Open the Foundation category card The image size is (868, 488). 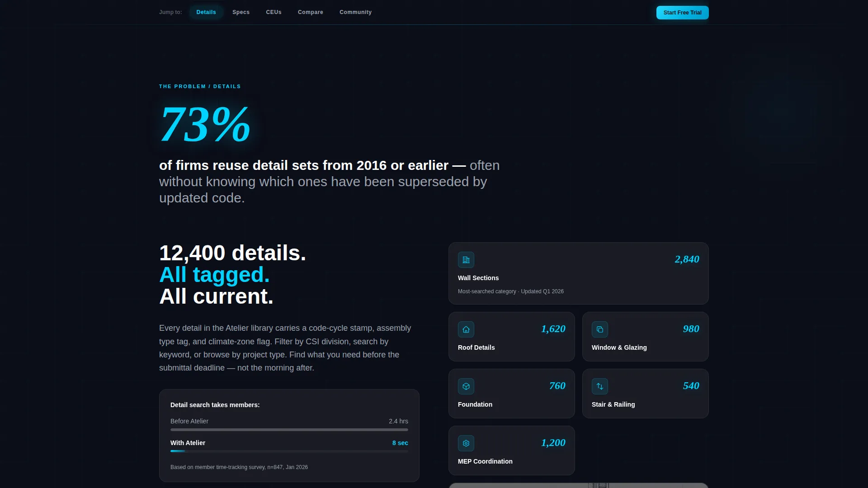(x=511, y=394)
